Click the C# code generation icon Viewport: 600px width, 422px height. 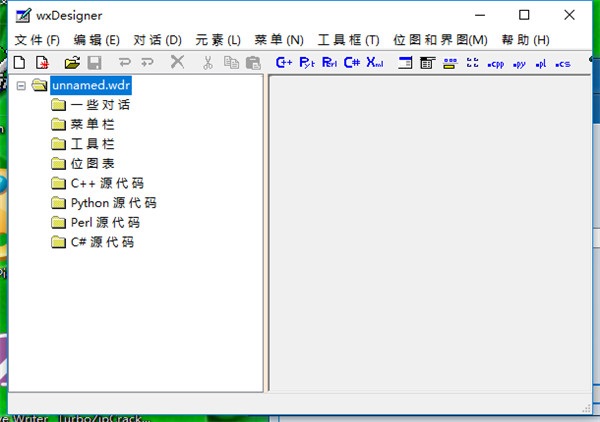(x=352, y=62)
